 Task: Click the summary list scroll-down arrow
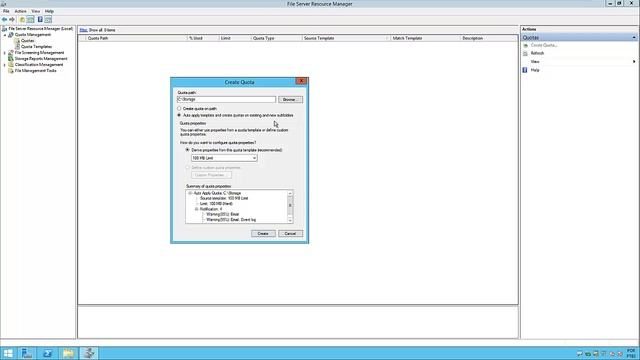coord(290,220)
